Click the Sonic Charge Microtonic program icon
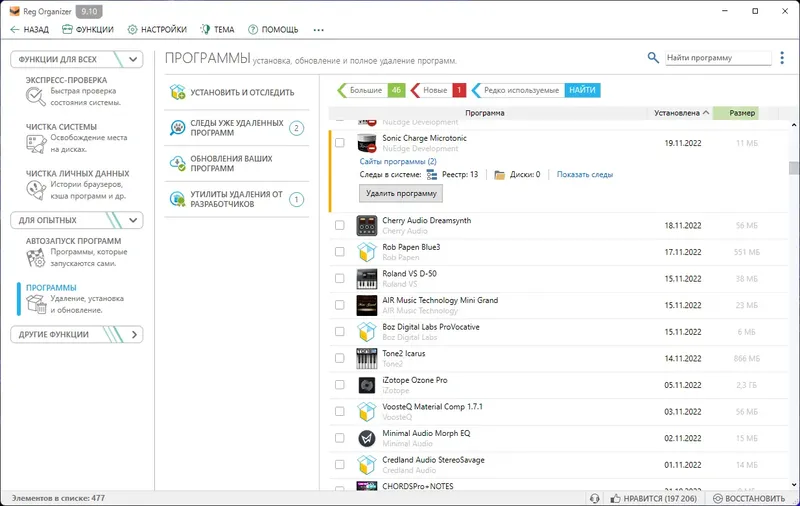800x506 pixels. (367, 143)
